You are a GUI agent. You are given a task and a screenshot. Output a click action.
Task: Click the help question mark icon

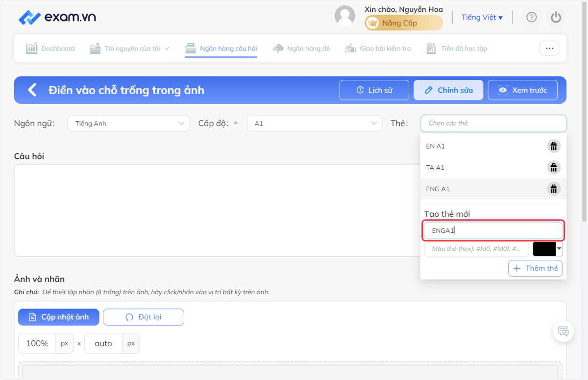tap(532, 18)
